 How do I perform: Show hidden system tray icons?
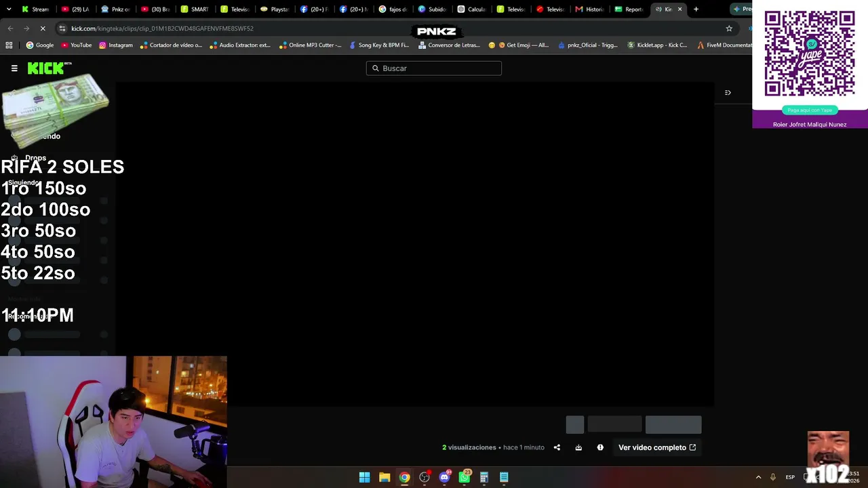point(758,477)
